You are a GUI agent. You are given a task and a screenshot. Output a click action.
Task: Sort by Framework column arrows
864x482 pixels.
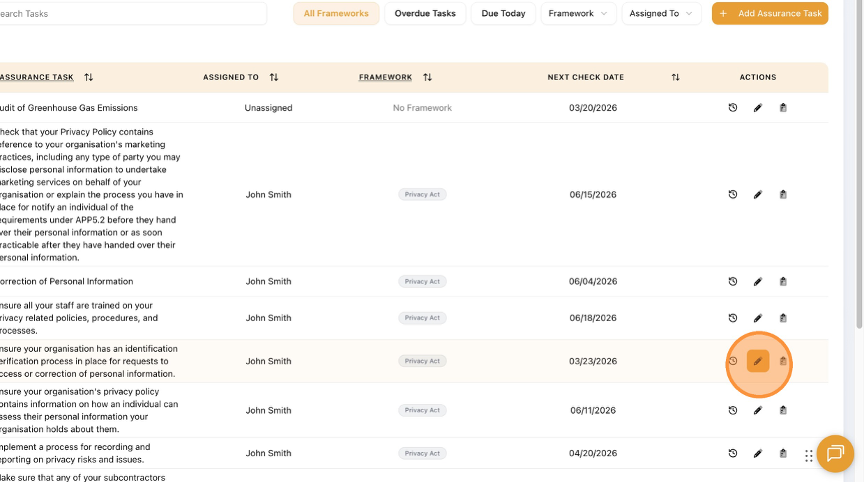click(428, 77)
